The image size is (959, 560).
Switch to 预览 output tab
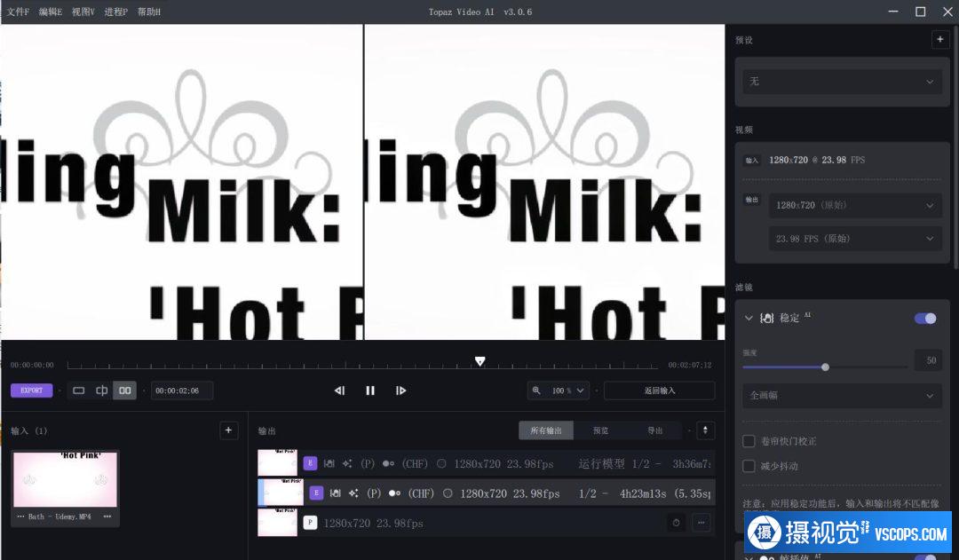click(600, 430)
